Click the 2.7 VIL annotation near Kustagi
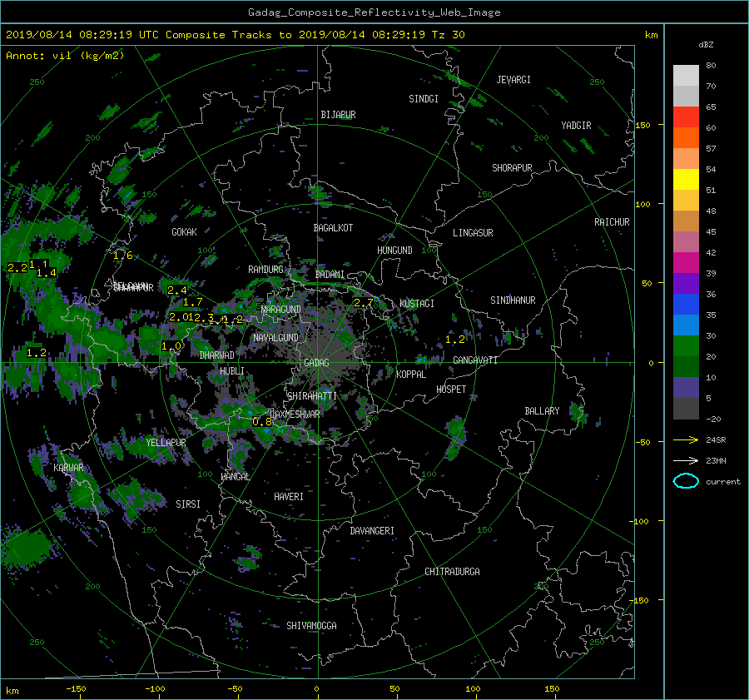This screenshot has height=700, width=749. click(363, 303)
